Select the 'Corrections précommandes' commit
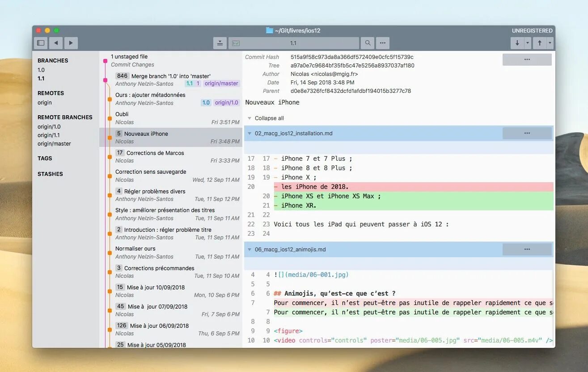This screenshot has height=372, width=588. pos(171,272)
